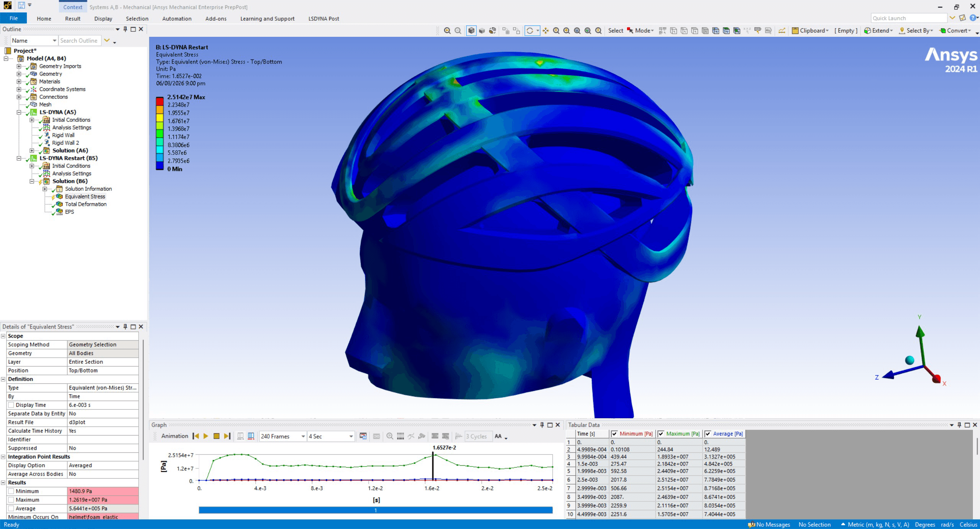This screenshot has width=980, height=529.
Task: Collapse the Definition section in Details
Action: pos(3,379)
